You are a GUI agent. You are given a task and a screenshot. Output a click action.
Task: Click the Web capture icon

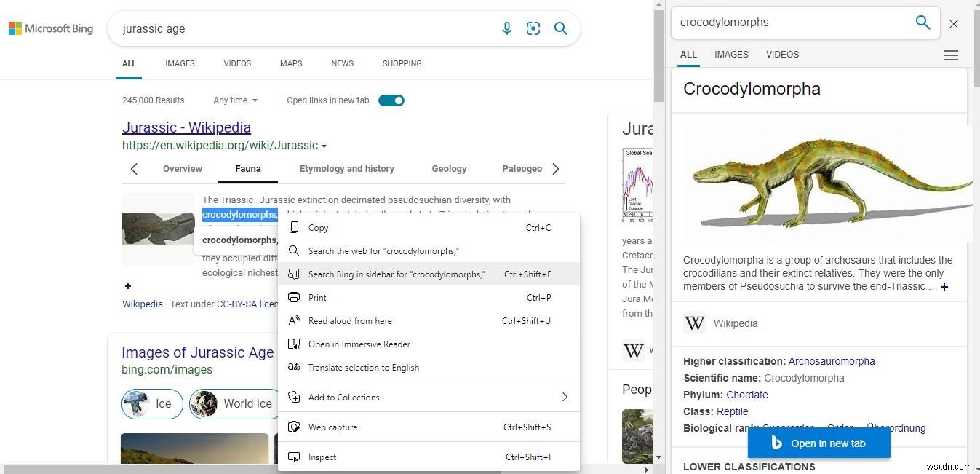[x=294, y=427]
